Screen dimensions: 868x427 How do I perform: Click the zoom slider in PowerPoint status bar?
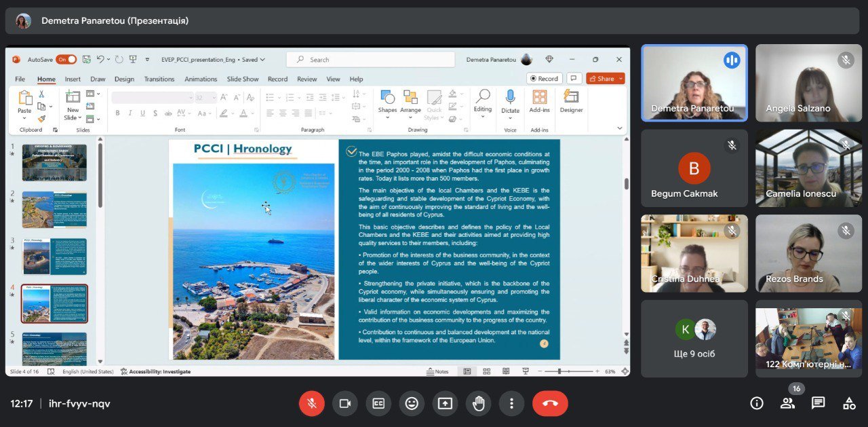pos(570,371)
